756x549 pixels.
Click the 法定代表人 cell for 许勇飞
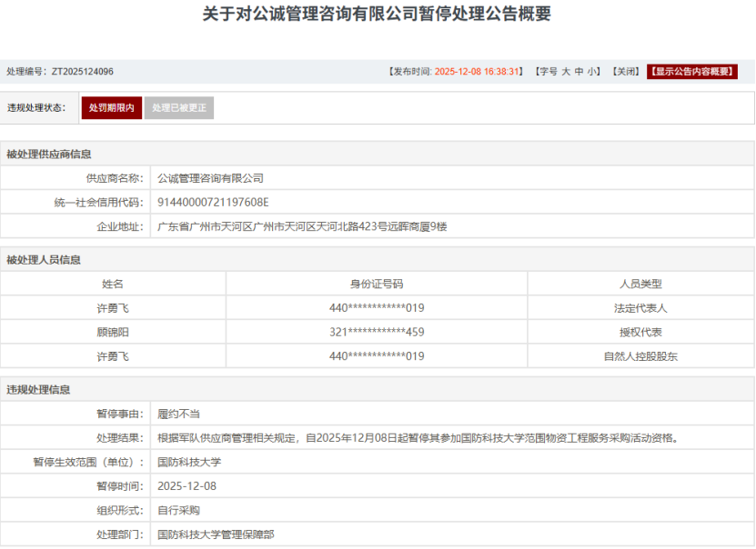click(x=640, y=308)
